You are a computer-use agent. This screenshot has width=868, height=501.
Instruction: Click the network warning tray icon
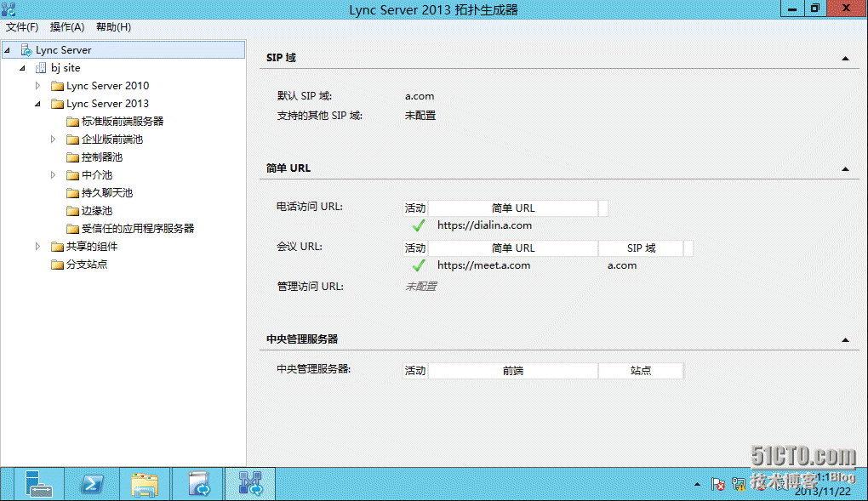pyautogui.click(x=739, y=484)
